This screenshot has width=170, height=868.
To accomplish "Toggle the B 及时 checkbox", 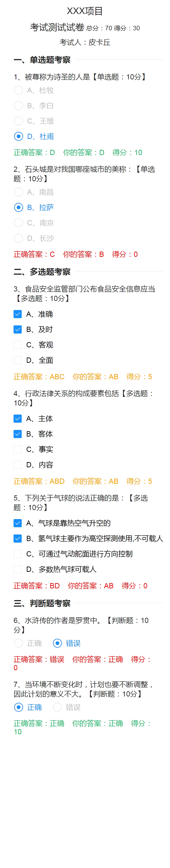I will tap(17, 329).
